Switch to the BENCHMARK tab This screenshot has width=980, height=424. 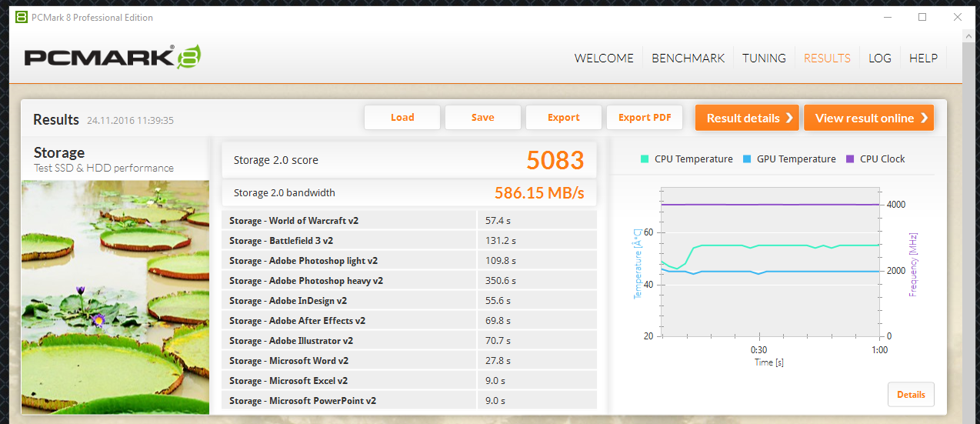pos(688,58)
